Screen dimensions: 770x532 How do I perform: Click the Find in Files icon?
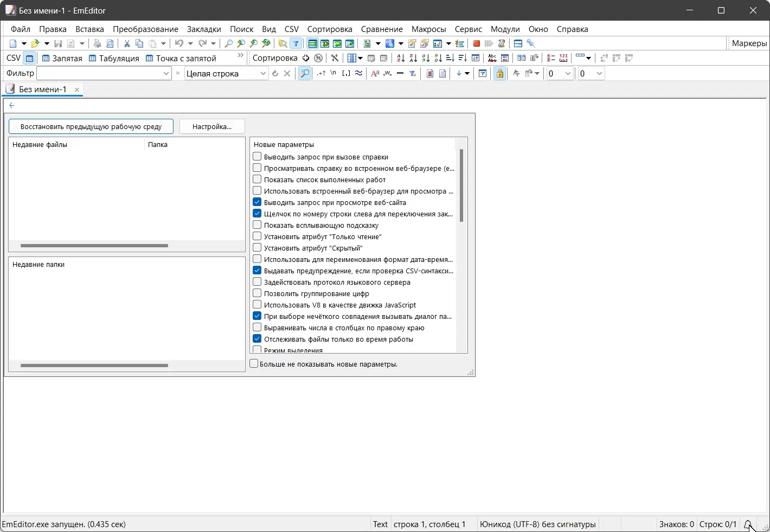[283, 43]
